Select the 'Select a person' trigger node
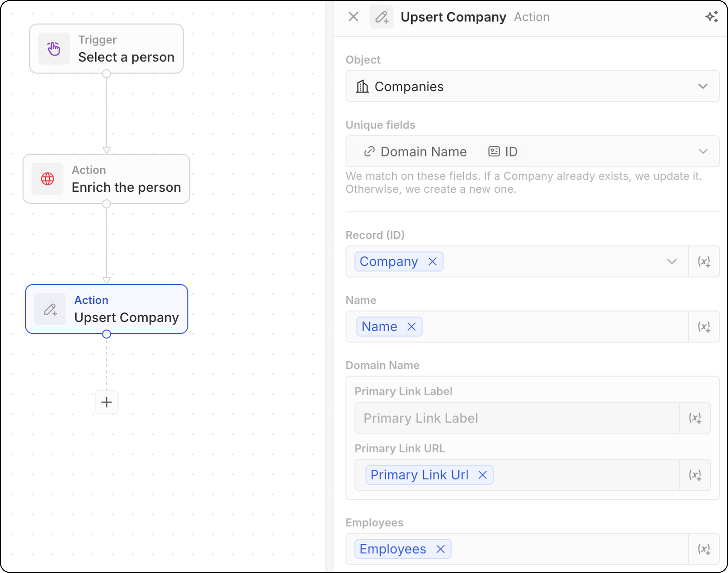The height and width of the screenshot is (573, 728). [106, 49]
